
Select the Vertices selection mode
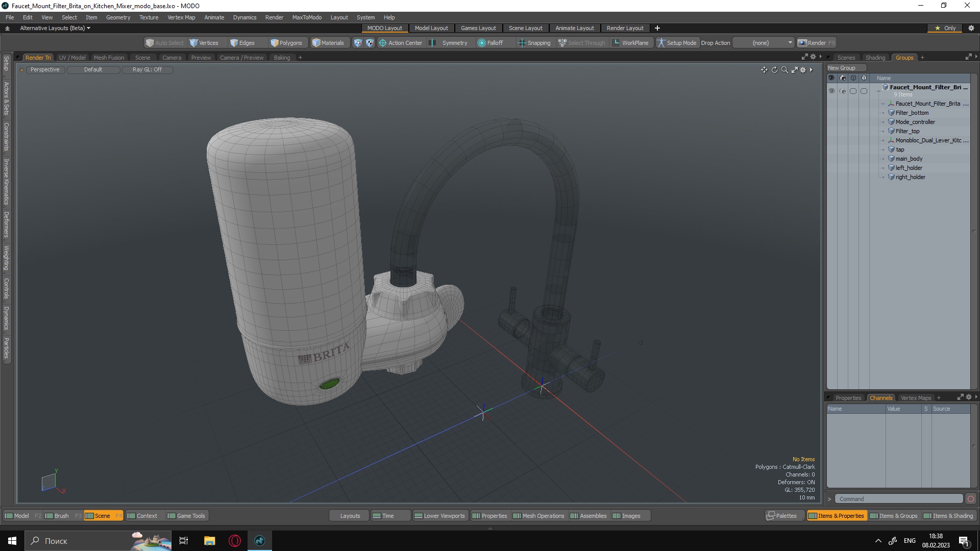204,43
